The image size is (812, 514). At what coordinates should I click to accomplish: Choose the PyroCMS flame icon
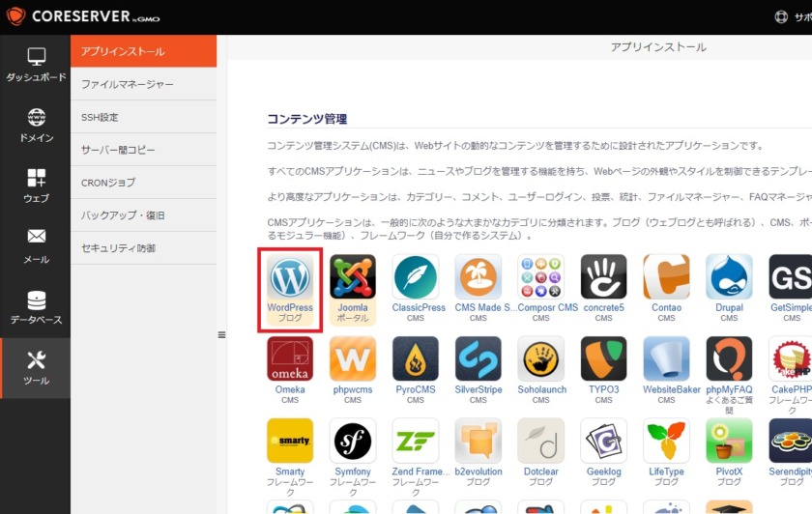point(416,358)
